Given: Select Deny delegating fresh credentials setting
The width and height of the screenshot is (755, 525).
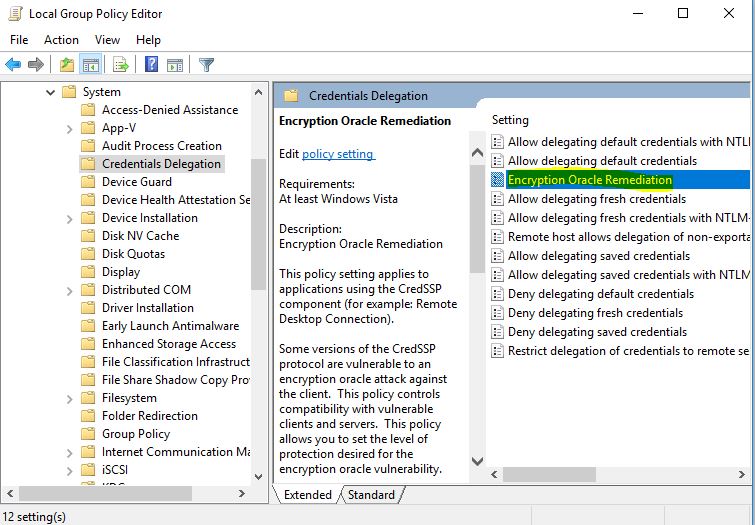Looking at the screenshot, I should tap(595, 313).
